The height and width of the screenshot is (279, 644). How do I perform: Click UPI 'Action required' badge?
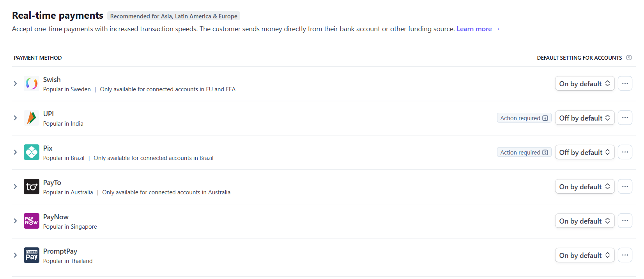pos(524,118)
